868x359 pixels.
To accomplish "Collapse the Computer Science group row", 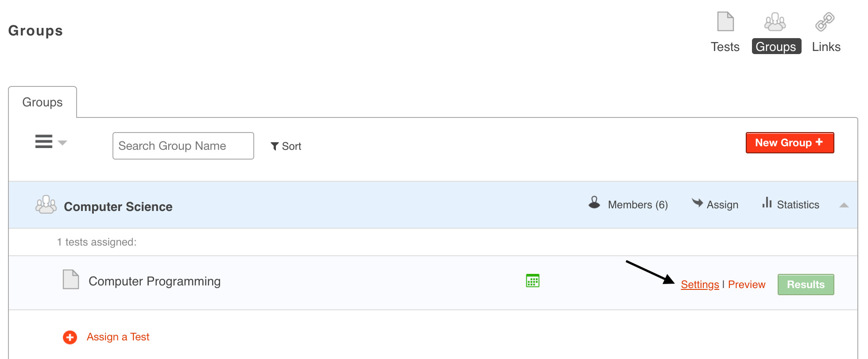I will 844,205.
